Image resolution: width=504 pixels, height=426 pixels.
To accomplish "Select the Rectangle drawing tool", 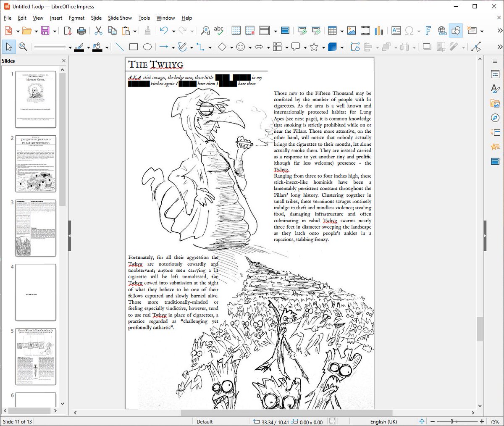I will (134, 47).
